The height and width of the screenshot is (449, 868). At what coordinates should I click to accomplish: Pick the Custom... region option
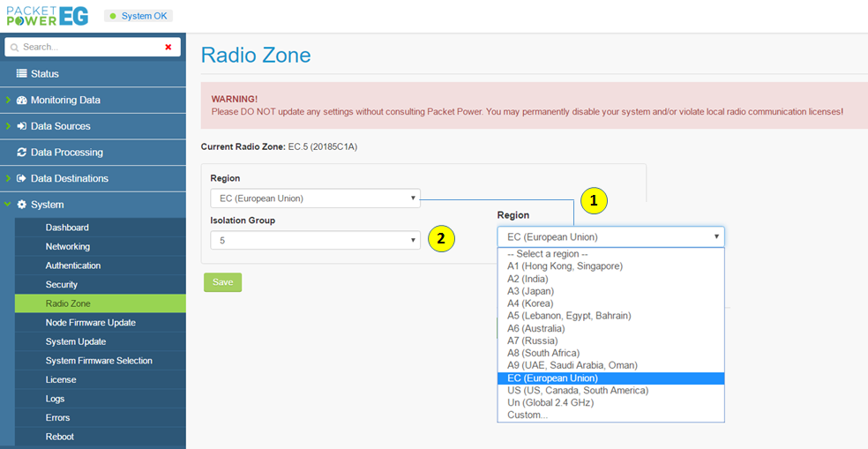pyautogui.click(x=527, y=415)
